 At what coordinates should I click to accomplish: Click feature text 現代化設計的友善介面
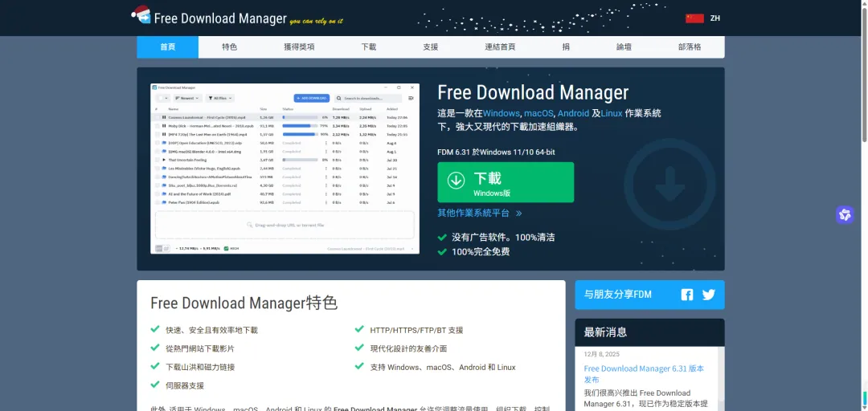408,349
